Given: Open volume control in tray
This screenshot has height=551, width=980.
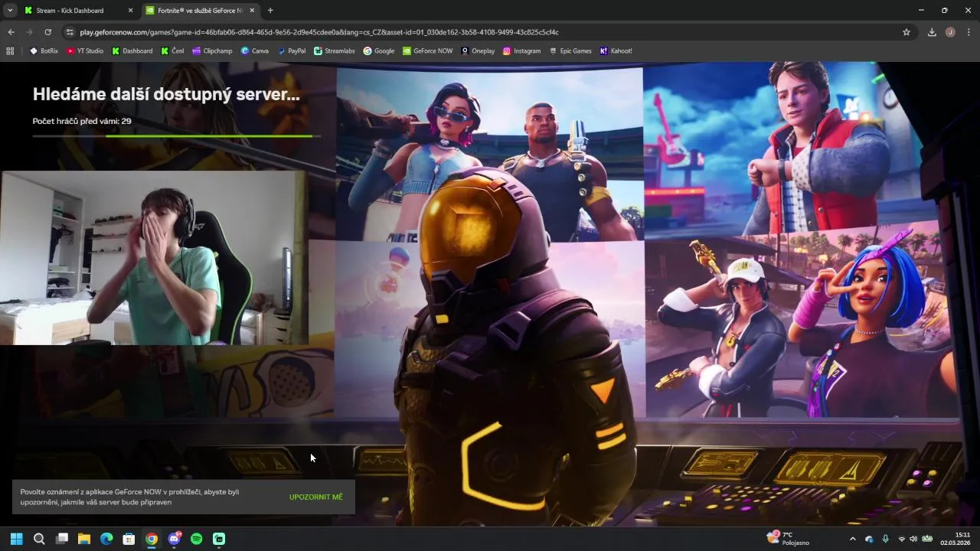Looking at the screenshot, I should [913, 539].
